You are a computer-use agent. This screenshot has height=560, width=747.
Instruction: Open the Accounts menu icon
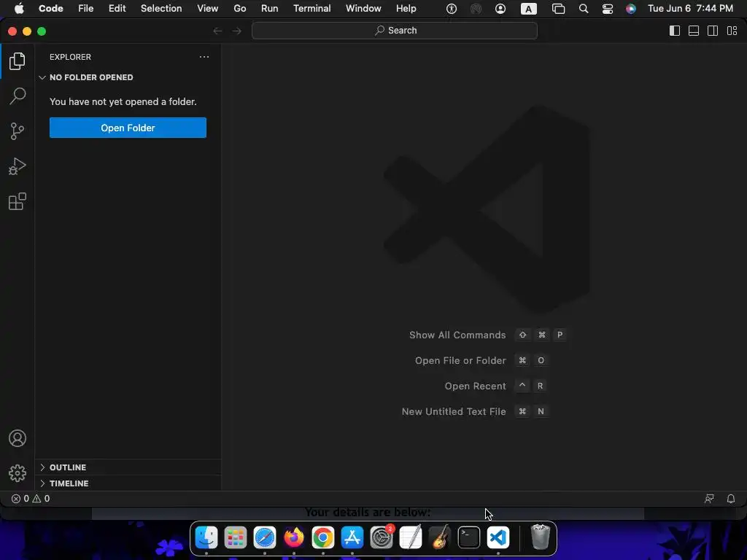[18, 438]
